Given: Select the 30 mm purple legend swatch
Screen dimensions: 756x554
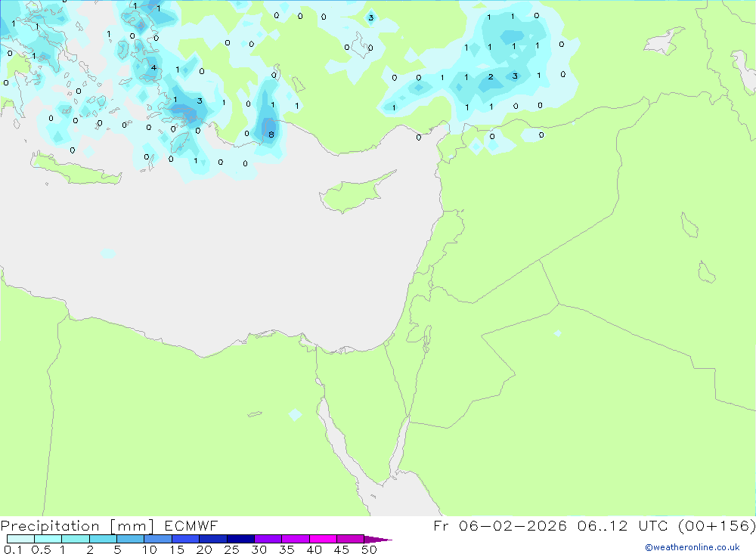Looking at the screenshot, I should 268,539.
